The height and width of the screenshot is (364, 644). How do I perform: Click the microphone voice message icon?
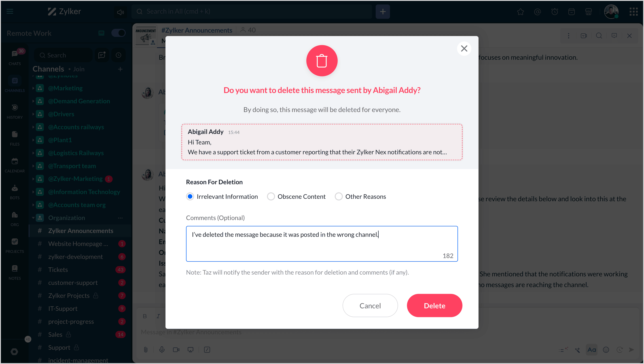(162, 349)
